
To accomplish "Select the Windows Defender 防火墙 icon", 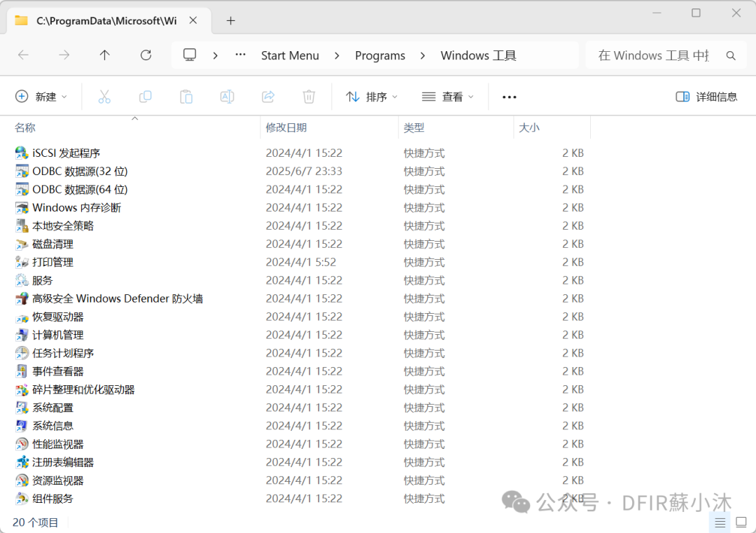I will tap(22, 298).
